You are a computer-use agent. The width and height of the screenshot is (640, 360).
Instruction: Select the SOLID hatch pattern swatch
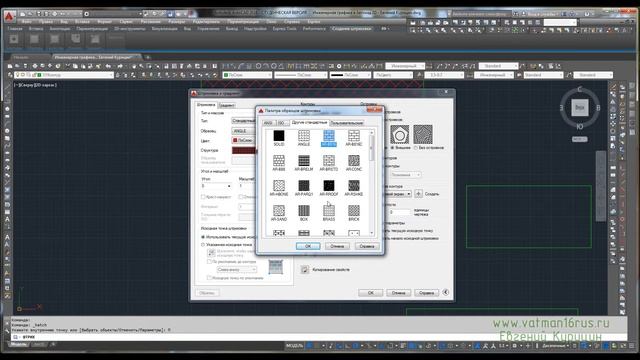pyautogui.click(x=279, y=136)
